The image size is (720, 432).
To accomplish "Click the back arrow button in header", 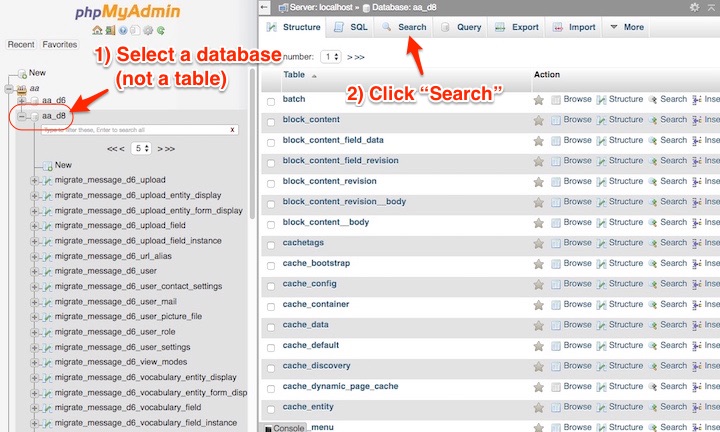I will [264, 7].
